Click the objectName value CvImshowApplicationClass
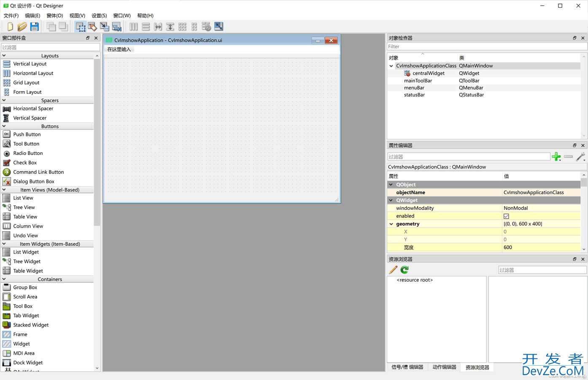The width and height of the screenshot is (588, 380). click(x=534, y=193)
